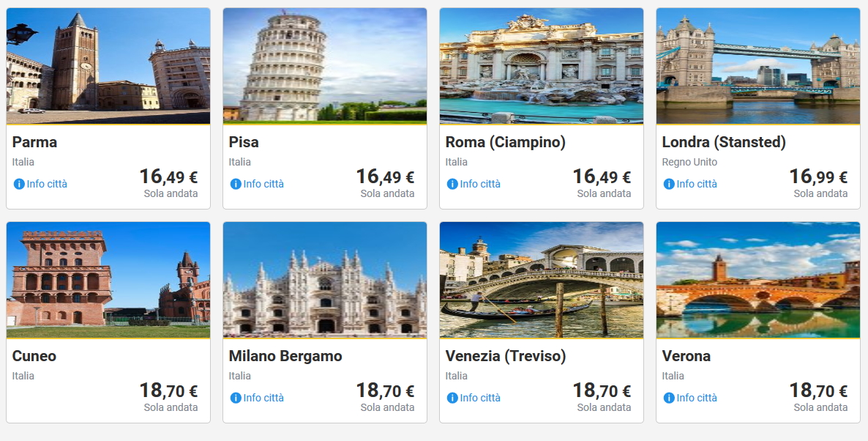Select the Cuneo tower photo

click(108, 280)
